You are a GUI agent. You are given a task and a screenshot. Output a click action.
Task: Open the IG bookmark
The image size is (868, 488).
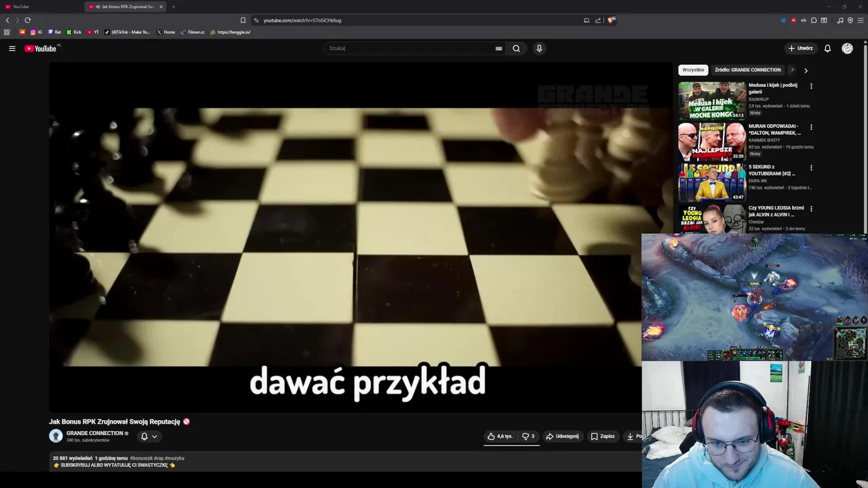point(36,32)
